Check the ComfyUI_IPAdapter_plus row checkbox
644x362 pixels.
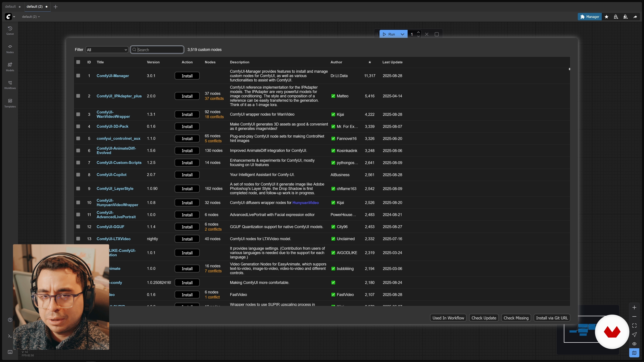[78, 96]
